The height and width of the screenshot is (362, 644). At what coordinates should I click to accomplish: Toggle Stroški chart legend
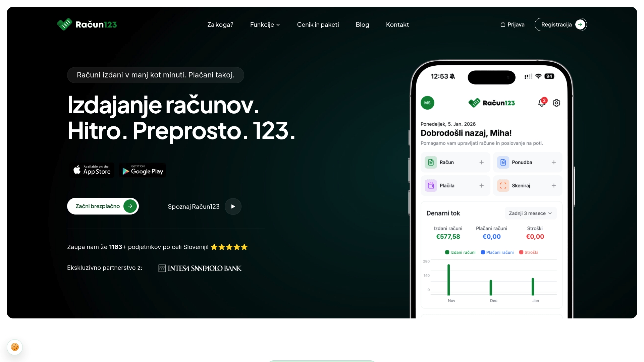pyautogui.click(x=529, y=252)
